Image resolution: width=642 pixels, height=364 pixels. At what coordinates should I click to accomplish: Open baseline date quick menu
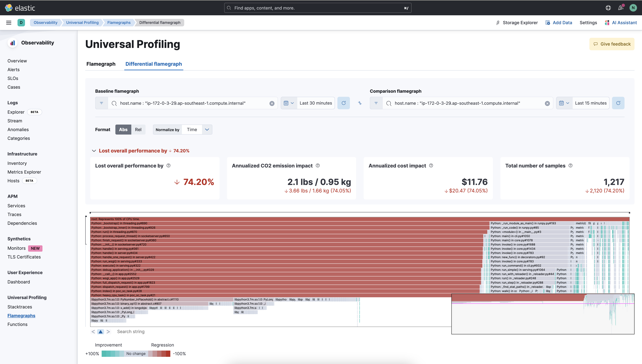[289, 103]
